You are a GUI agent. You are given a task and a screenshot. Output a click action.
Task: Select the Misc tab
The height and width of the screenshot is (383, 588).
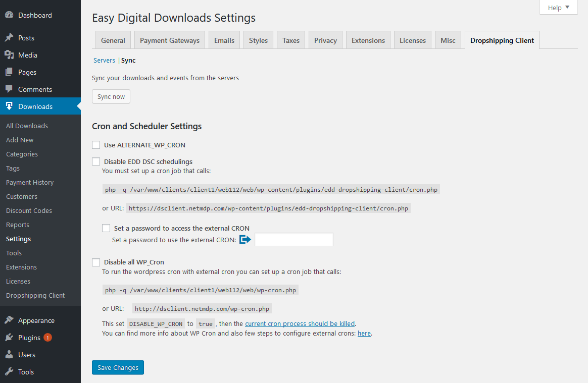pos(448,40)
